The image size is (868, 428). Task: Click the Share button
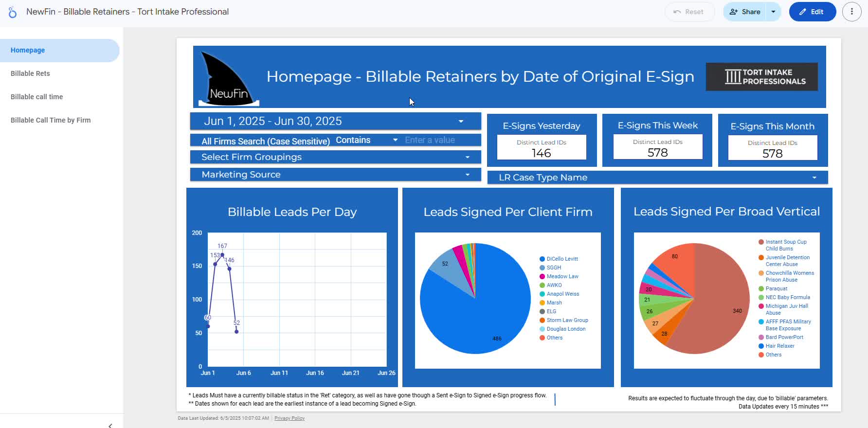point(744,12)
